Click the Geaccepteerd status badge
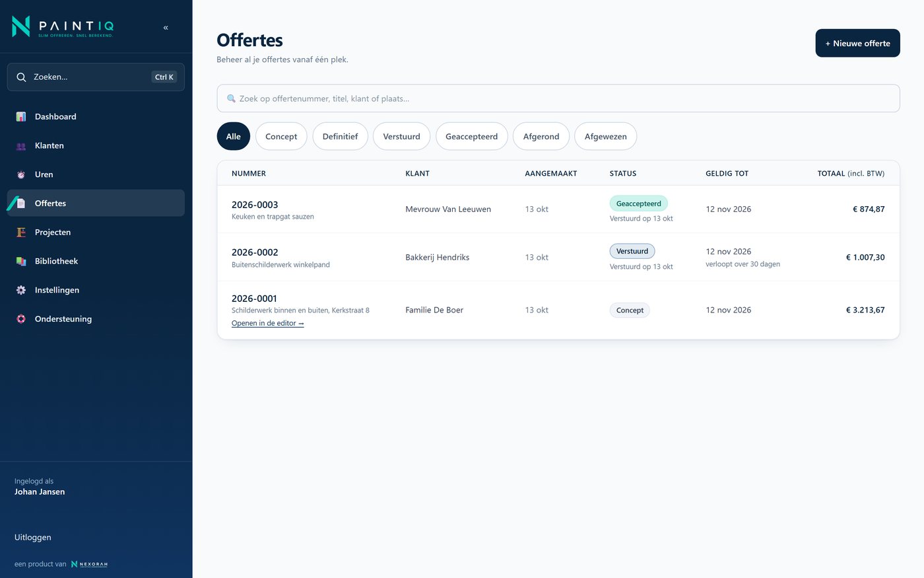 639,203
